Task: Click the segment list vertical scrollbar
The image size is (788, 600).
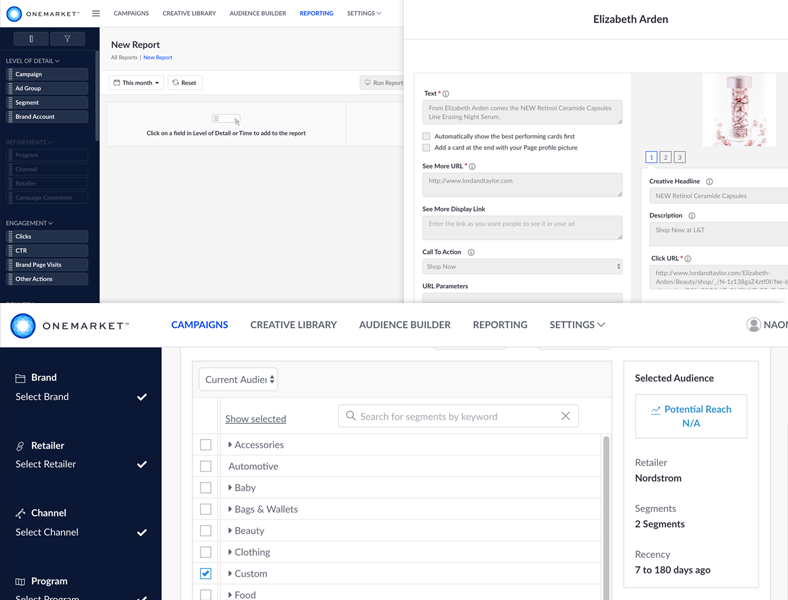Action: tap(606, 518)
